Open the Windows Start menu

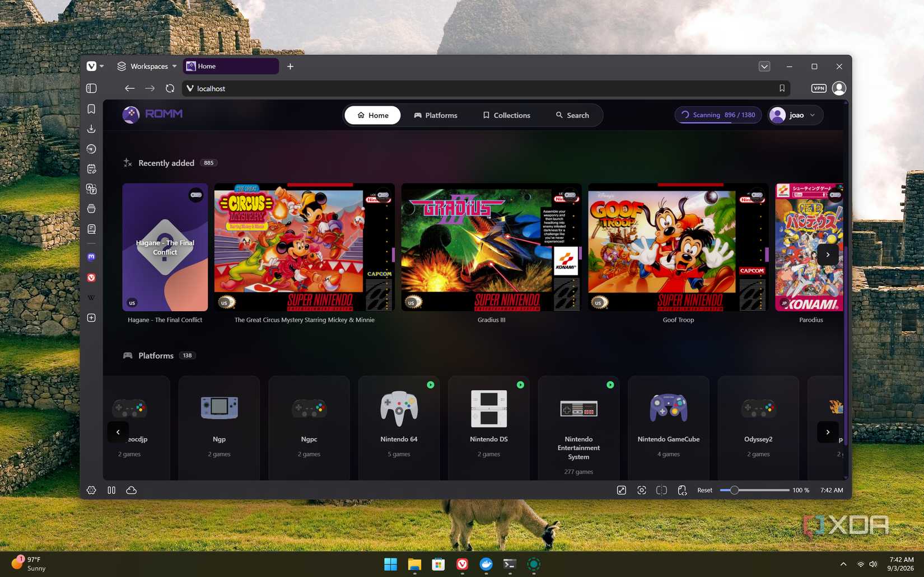(x=390, y=564)
